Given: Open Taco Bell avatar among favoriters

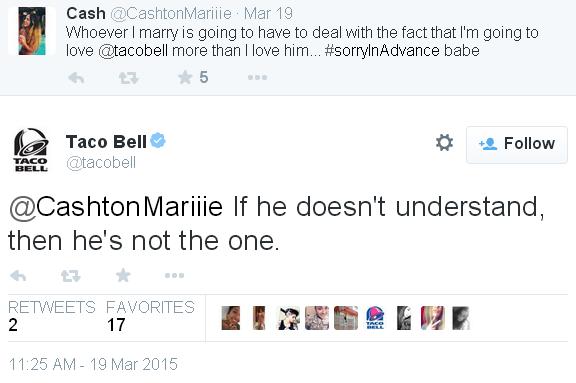Looking at the screenshot, I should 375,318.
